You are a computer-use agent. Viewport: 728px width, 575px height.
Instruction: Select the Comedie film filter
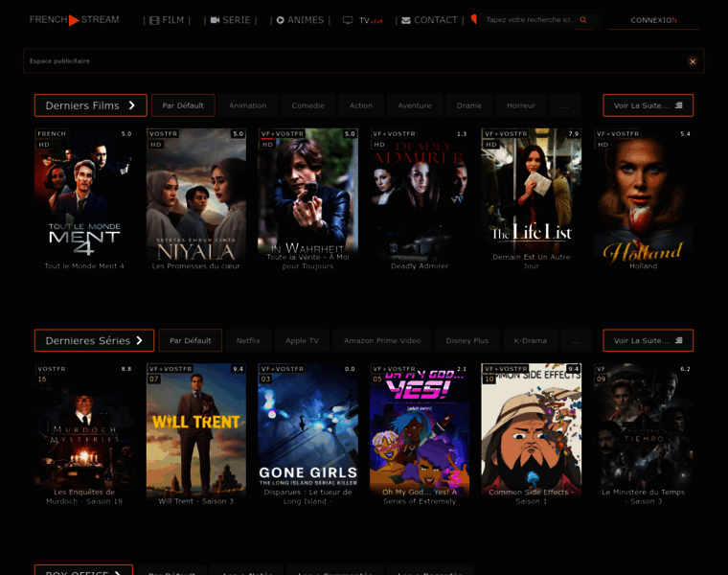click(307, 105)
